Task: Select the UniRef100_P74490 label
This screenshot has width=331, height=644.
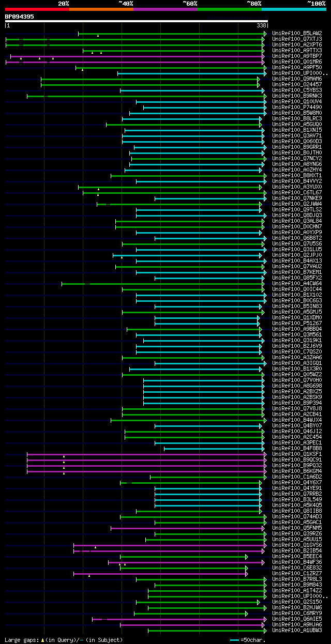Action: pyautogui.click(x=297, y=108)
